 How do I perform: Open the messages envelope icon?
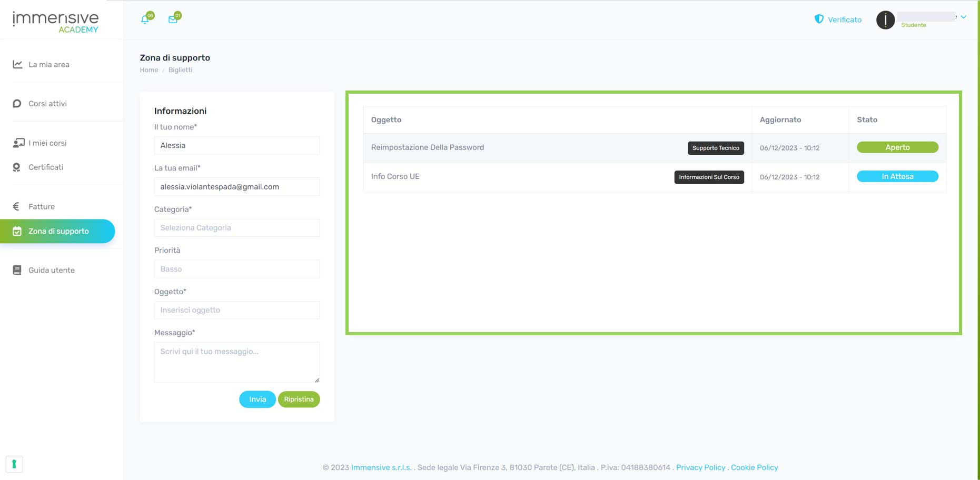tap(173, 19)
